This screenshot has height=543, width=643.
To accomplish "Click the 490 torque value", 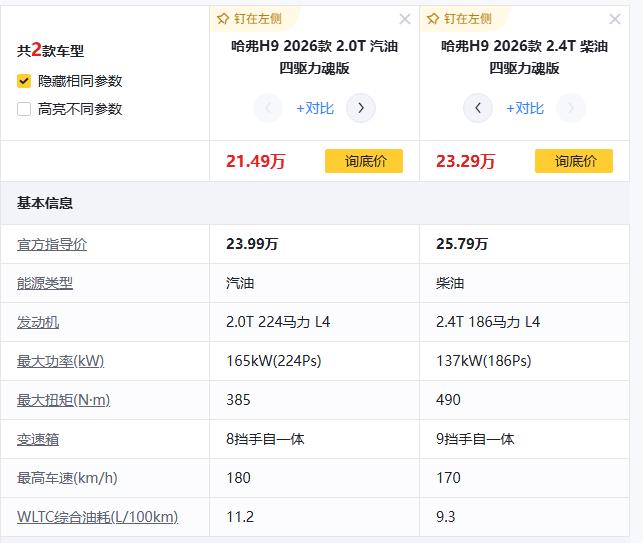I will tap(448, 400).
